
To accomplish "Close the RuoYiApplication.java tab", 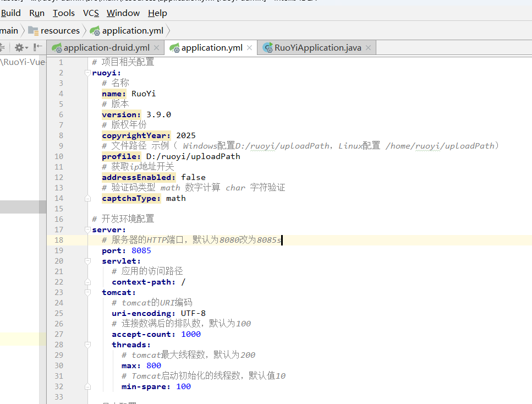I will pos(368,48).
